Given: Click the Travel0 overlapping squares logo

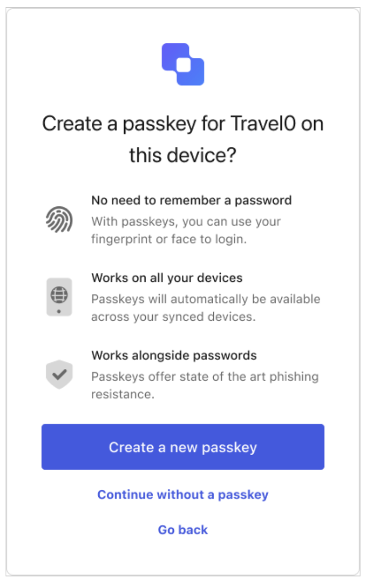Looking at the screenshot, I should [183, 64].
